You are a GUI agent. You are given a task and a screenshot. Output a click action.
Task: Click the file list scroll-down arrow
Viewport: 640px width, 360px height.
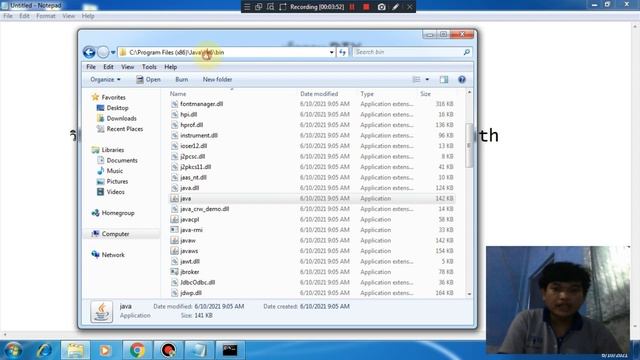click(469, 294)
